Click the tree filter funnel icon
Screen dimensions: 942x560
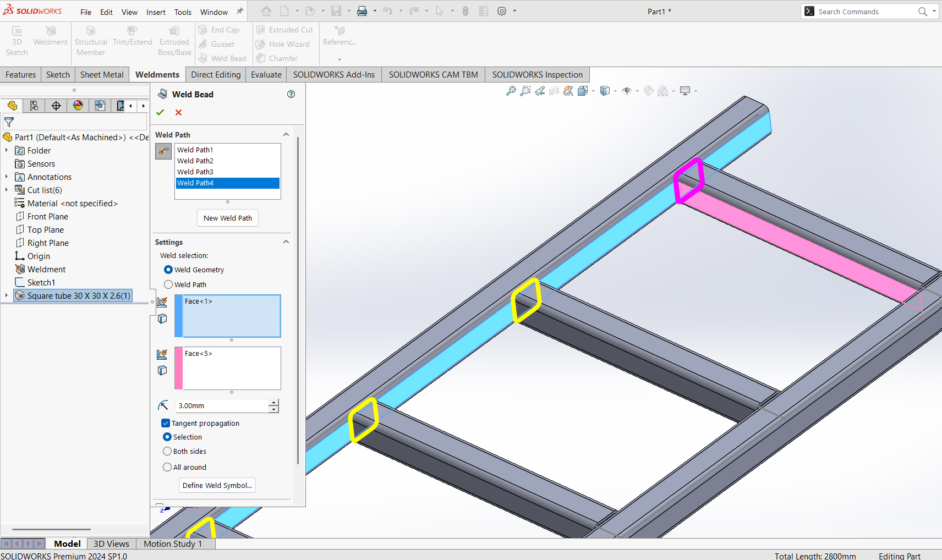(9, 122)
